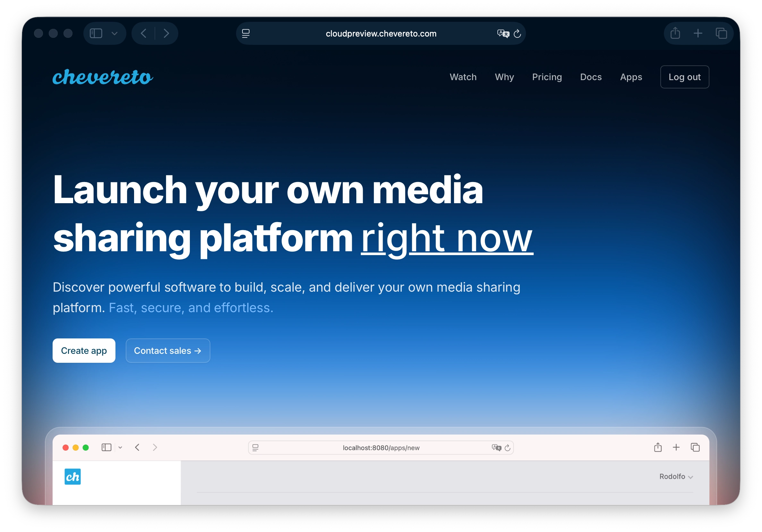The width and height of the screenshot is (762, 532).
Task: Expand the sidebar dropdown chevron in the preview window
Action: pos(120,447)
